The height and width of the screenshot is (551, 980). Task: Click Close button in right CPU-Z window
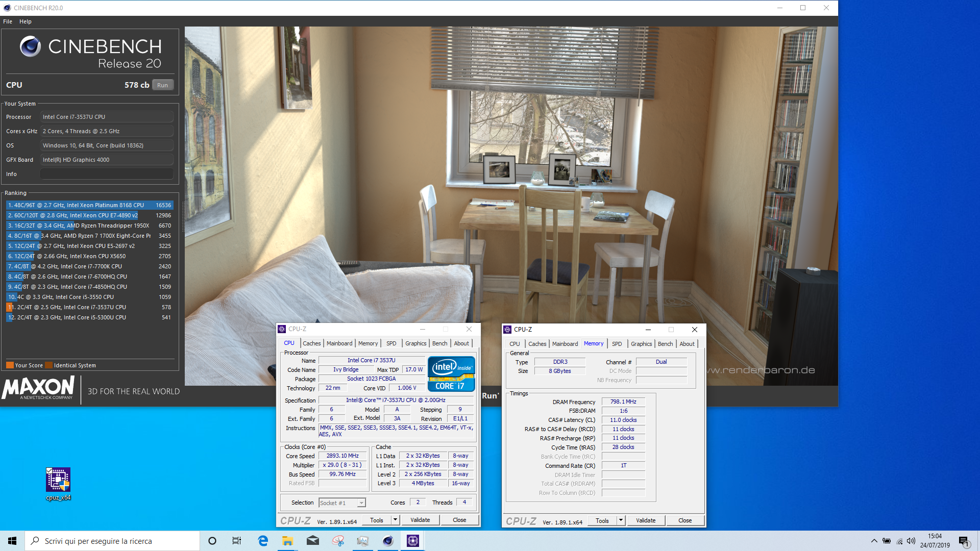(x=685, y=520)
